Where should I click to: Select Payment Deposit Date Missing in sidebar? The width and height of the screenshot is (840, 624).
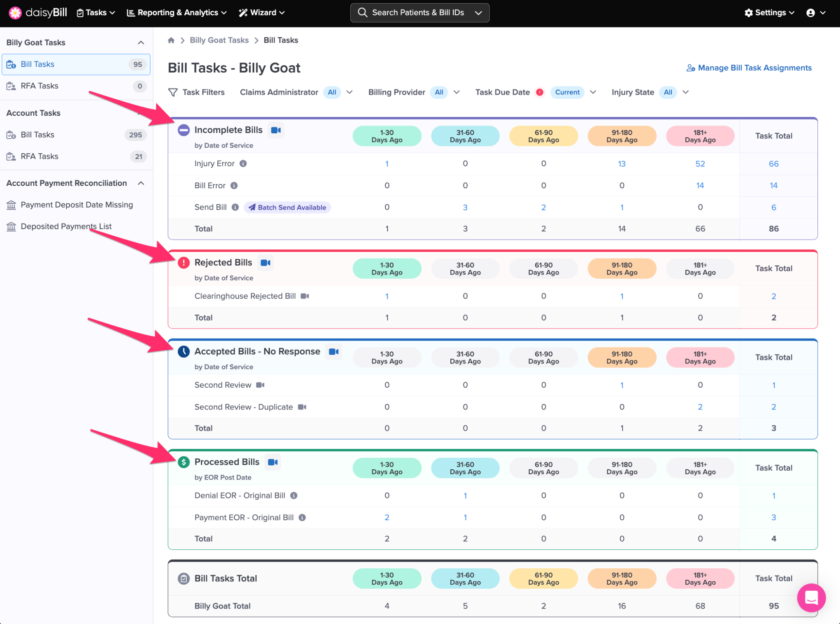77,205
